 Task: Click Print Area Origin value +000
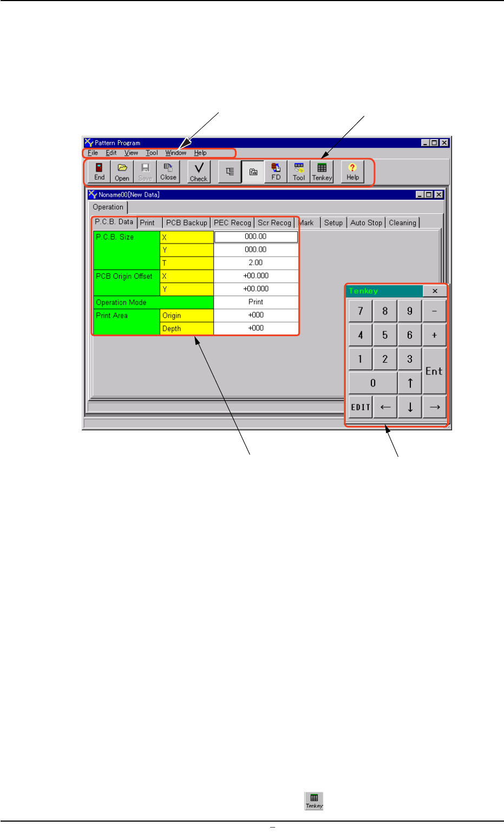(x=256, y=315)
